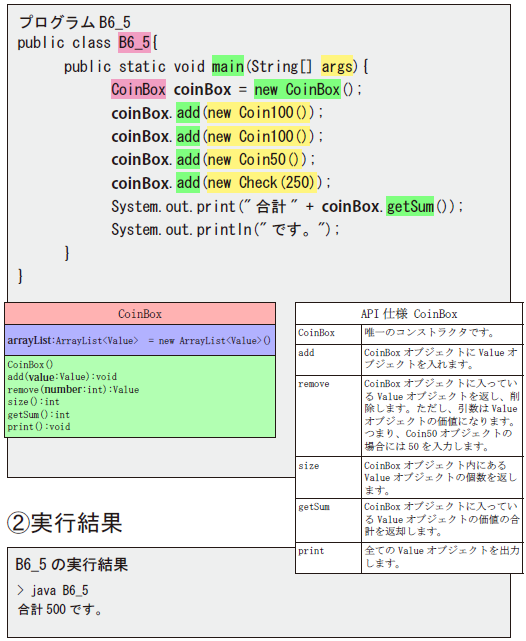Click the 'remove' row name in the API table
The height and width of the screenshot is (641, 526).
point(313,384)
